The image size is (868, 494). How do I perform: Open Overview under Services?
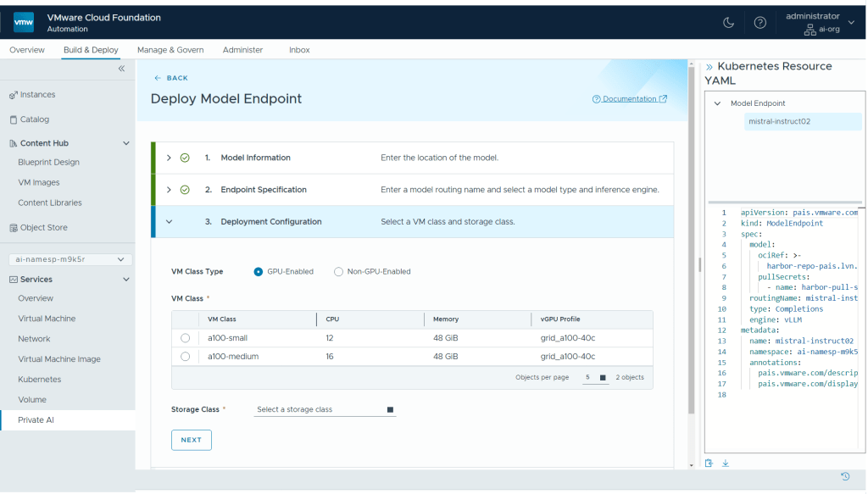coord(36,299)
